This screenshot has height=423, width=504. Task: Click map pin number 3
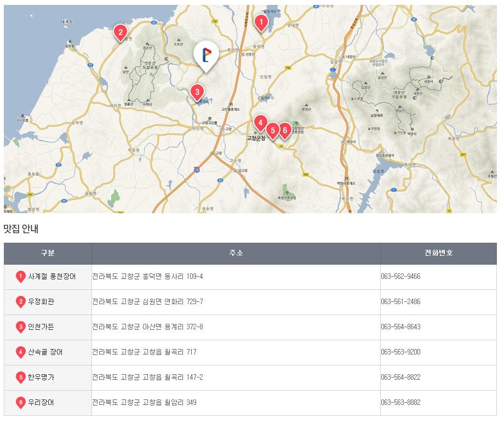[197, 92]
